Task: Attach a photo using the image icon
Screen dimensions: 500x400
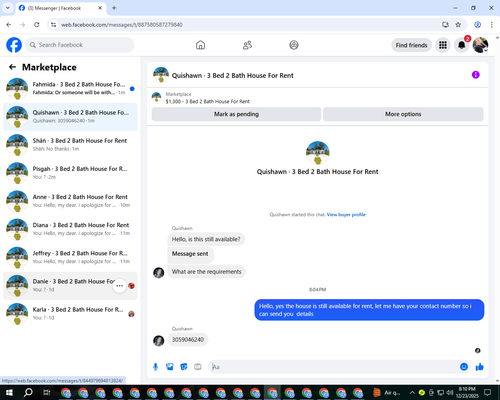Action: point(170,367)
